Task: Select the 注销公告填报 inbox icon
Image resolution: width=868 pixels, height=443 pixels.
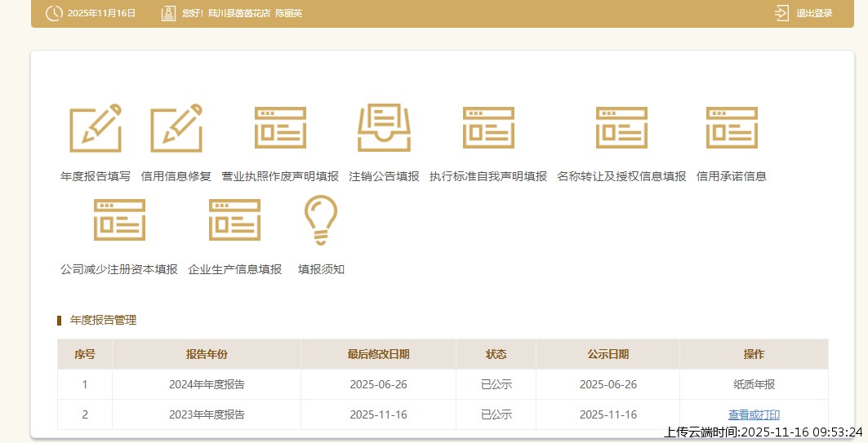Action: 384,128
